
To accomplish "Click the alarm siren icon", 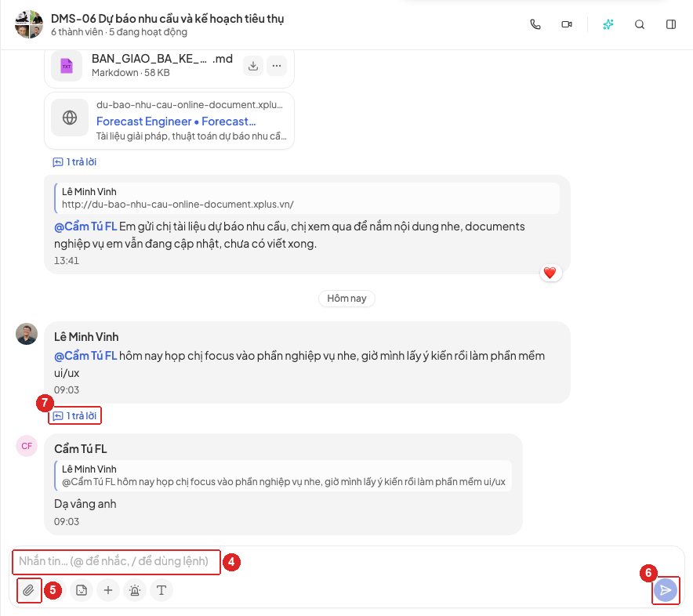I will (x=135, y=590).
